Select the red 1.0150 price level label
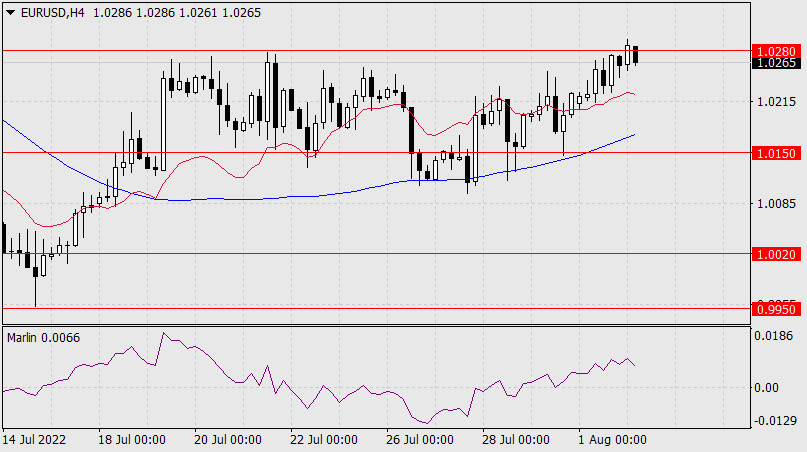The height and width of the screenshot is (452, 807). (776, 153)
